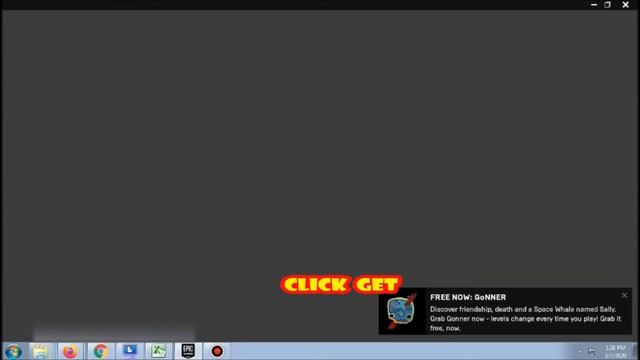Minimize the Epic Games Launcher window
This screenshot has width=640, height=360.
tap(594, 4)
